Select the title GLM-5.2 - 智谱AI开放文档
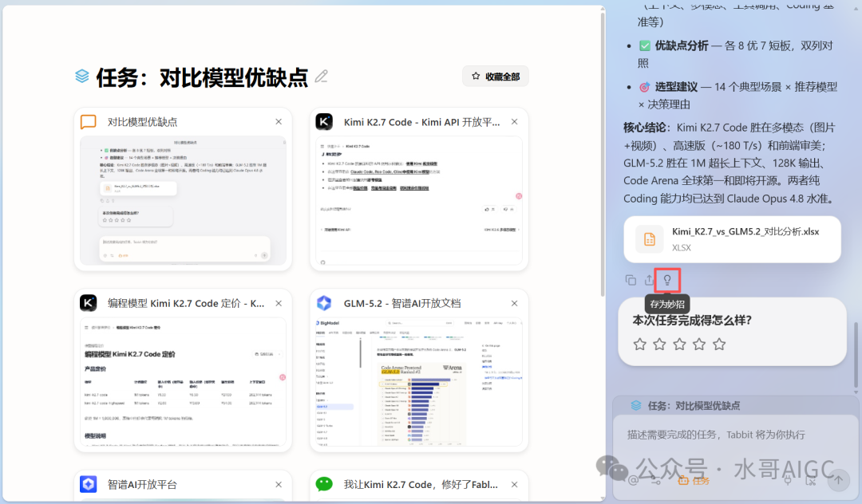Screen dimensions: 862x504 (x=402, y=304)
